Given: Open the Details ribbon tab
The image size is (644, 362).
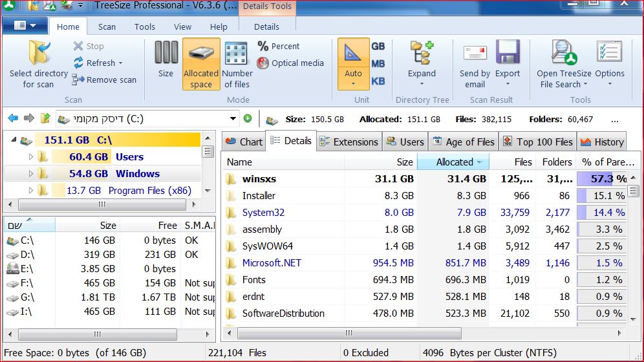Looking at the screenshot, I should pos(266,27).
